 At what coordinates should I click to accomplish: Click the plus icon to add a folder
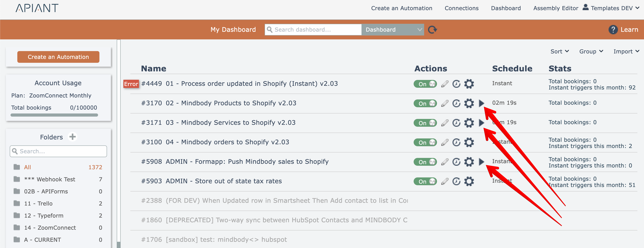(x=73, y=137)
